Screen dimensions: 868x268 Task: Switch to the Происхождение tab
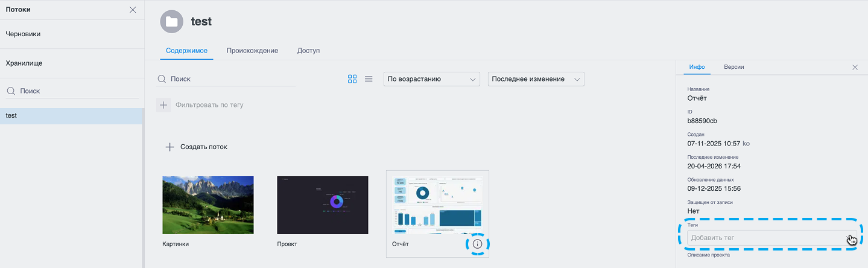click(252, 51)
